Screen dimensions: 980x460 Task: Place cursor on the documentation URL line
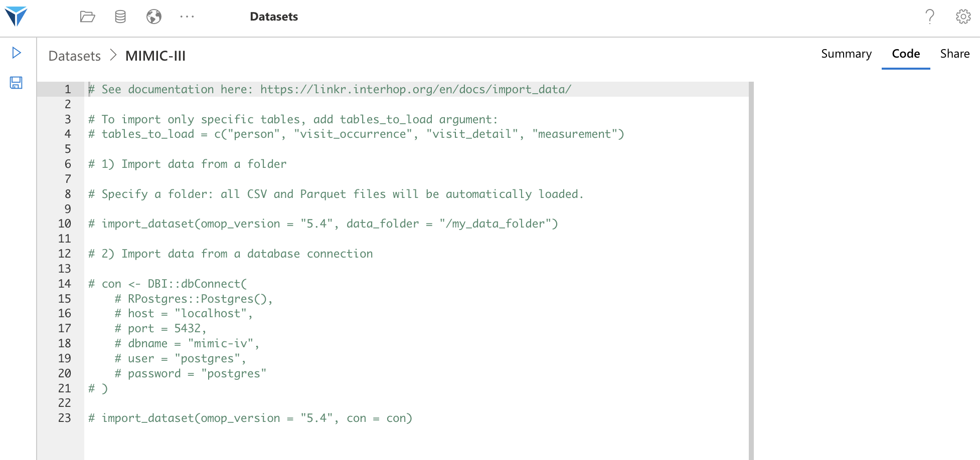click(x=330, y=89)
